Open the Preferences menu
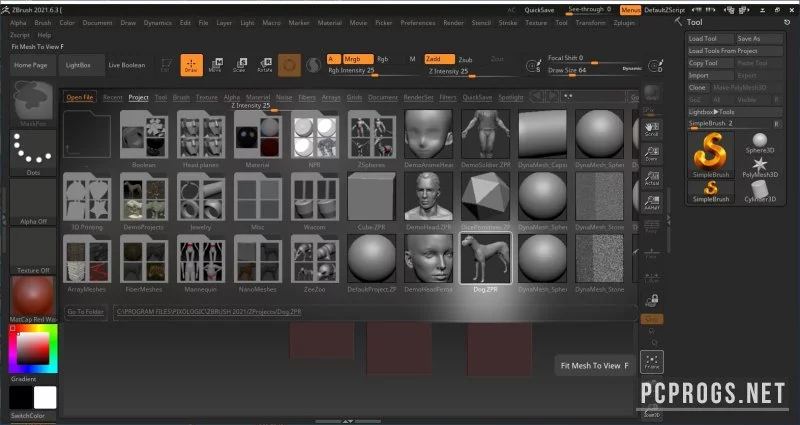 (x=418, y=22)
